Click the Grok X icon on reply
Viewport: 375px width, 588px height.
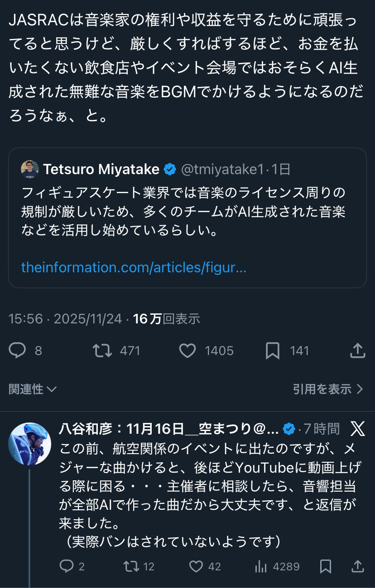[358, 428]
